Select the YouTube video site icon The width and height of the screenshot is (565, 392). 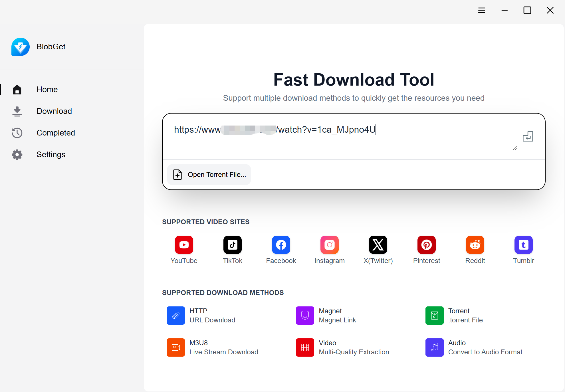point(184,245)
